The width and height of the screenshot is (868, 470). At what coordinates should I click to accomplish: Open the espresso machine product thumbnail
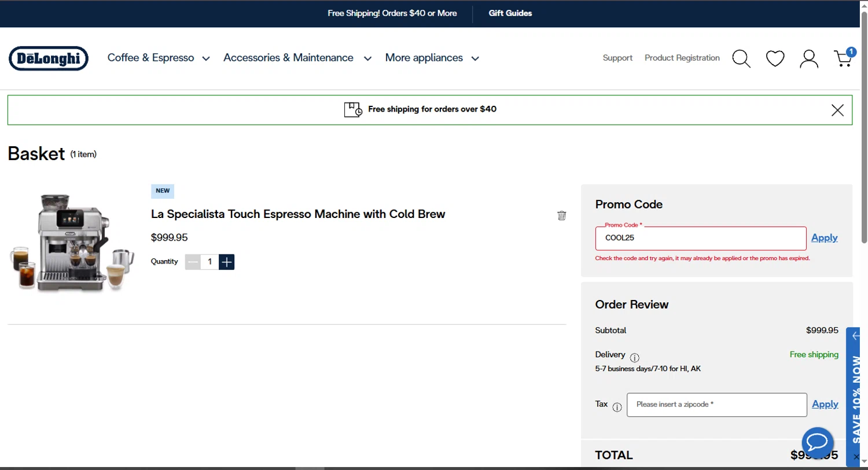[x=72, y=243]
